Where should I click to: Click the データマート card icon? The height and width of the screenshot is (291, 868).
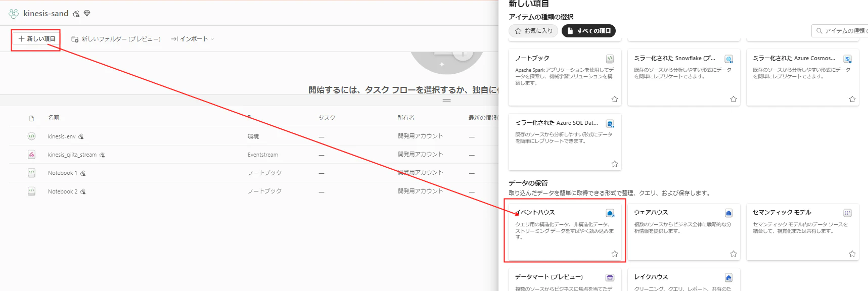point(610,278)
